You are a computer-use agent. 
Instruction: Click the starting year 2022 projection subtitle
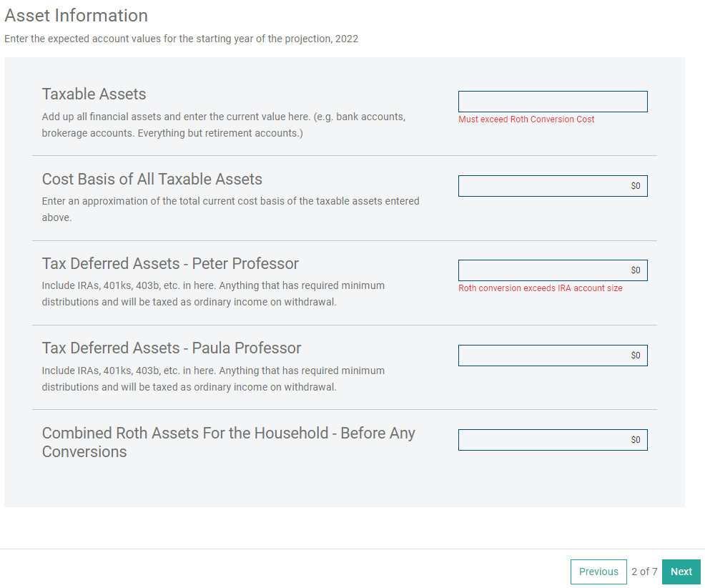pos(181,39)
